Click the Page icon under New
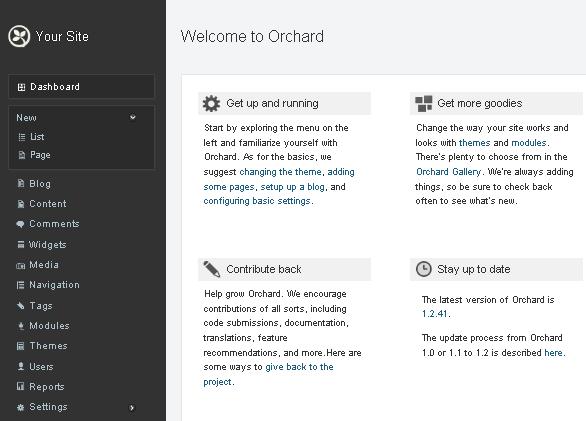The width and height of the screenshot is (586, 421). [22, 155]
